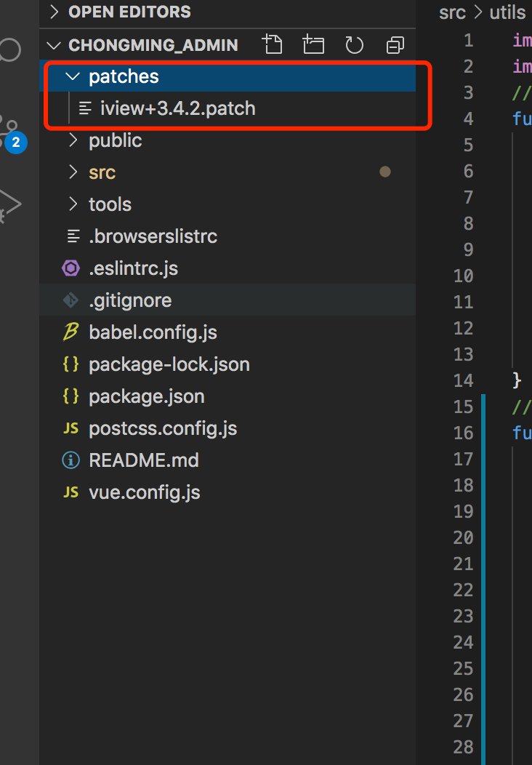532x765 pixels.
Task: Expand the OPEN EDITORS section
Action: point(129,12)
